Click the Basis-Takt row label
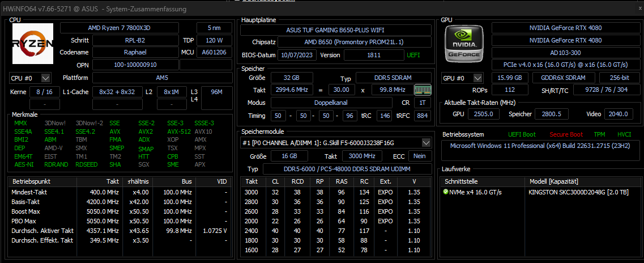 [x=25, y=202]
